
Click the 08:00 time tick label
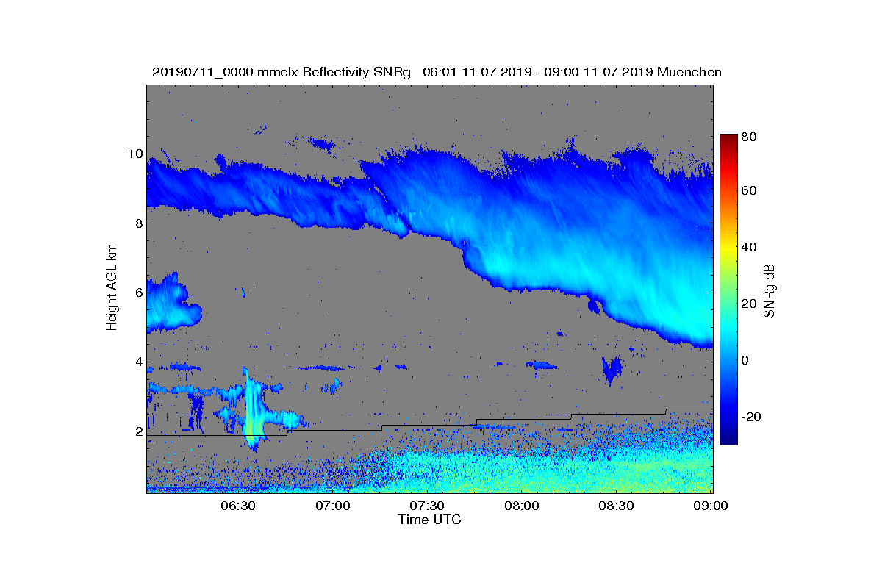coord(521,506)
